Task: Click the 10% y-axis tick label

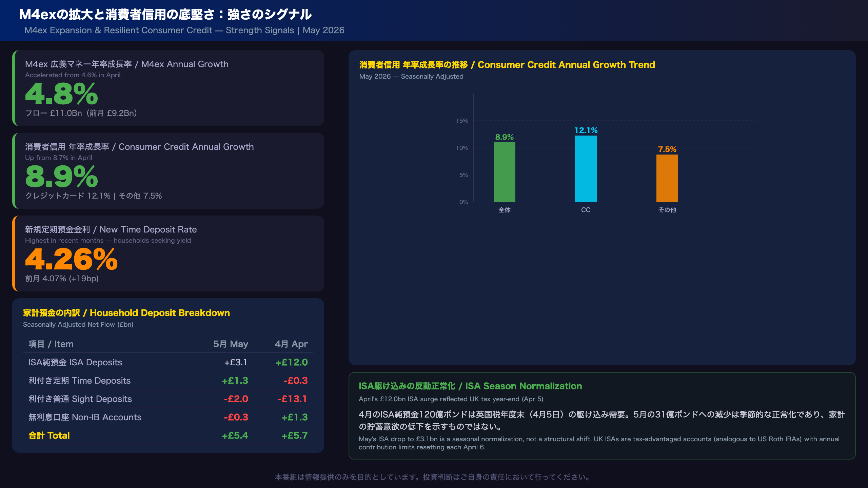Action: click(462, 148)
